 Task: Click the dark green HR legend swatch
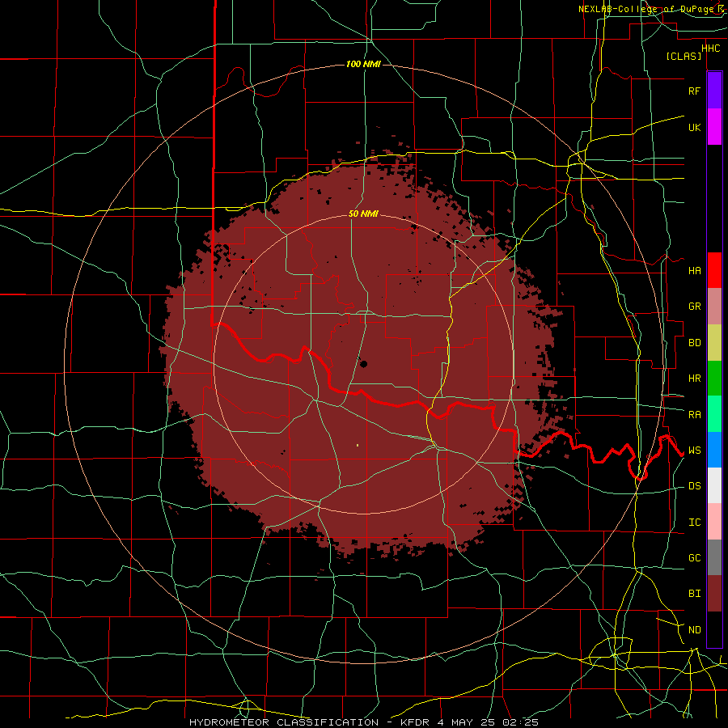point(714,379)
